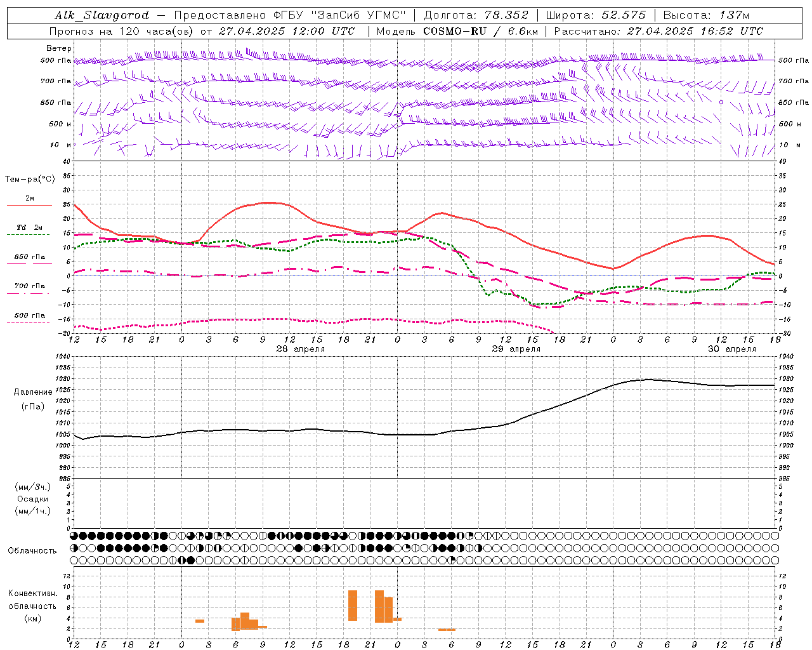812x650 pixels.
Task: Click the Конвективн. label
Action: click(x=32, y=594)
